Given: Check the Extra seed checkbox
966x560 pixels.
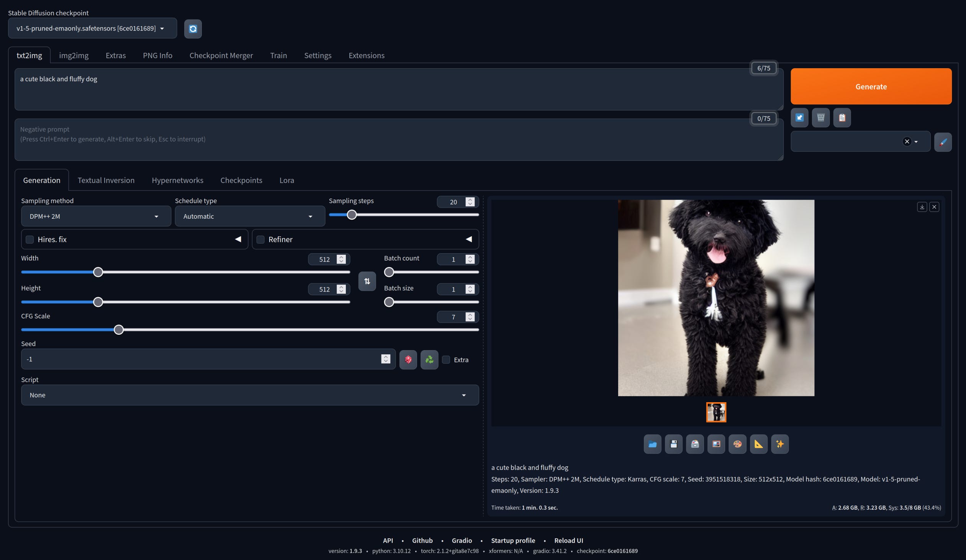Looking at the screenshot, I should click(446, 360).
